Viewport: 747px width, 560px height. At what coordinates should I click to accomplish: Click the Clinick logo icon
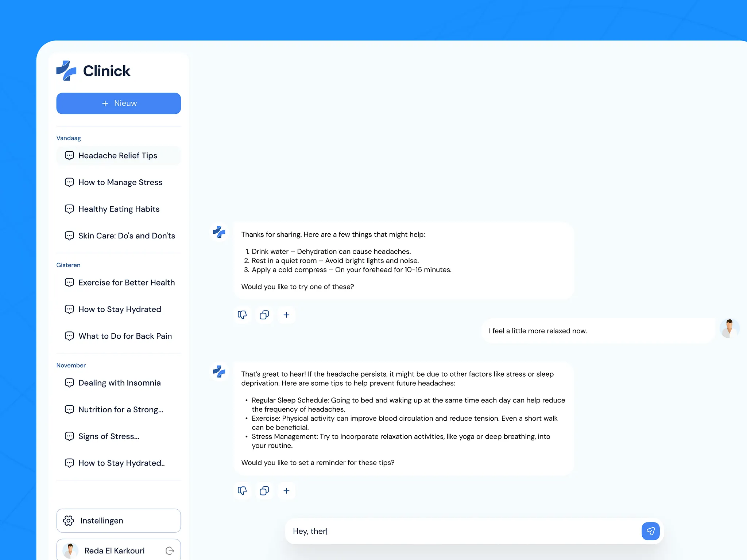(x=66, y=71)
